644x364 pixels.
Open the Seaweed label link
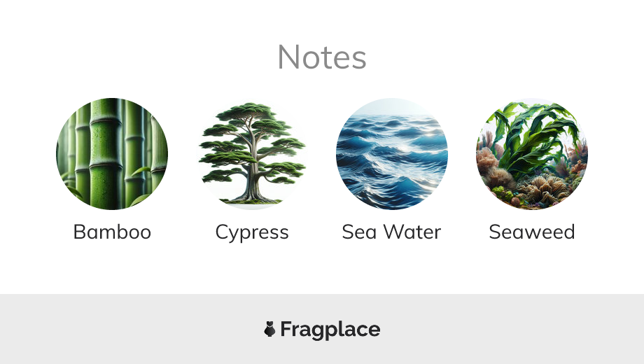coord(532,232)
